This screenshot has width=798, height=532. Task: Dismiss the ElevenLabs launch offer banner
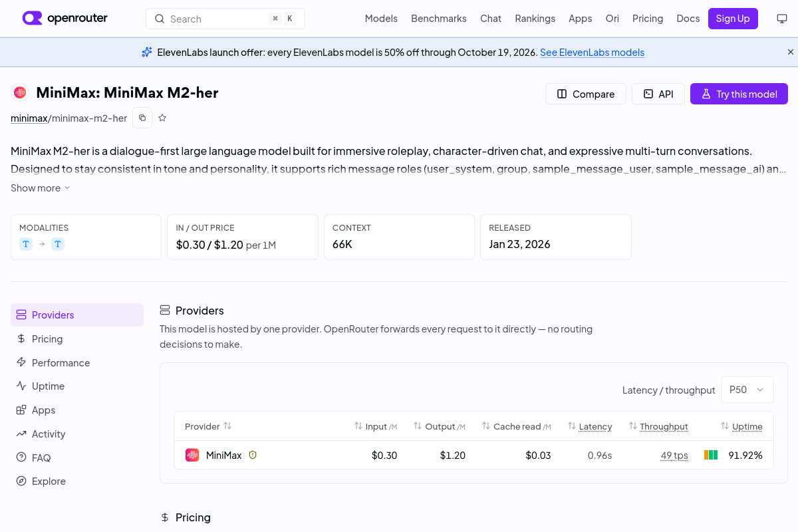(791, 52)
